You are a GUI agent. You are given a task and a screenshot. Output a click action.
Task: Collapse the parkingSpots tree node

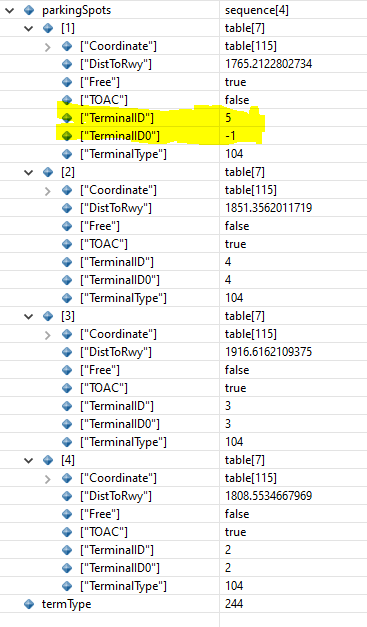pyautogui.click(x=10, y=10)
